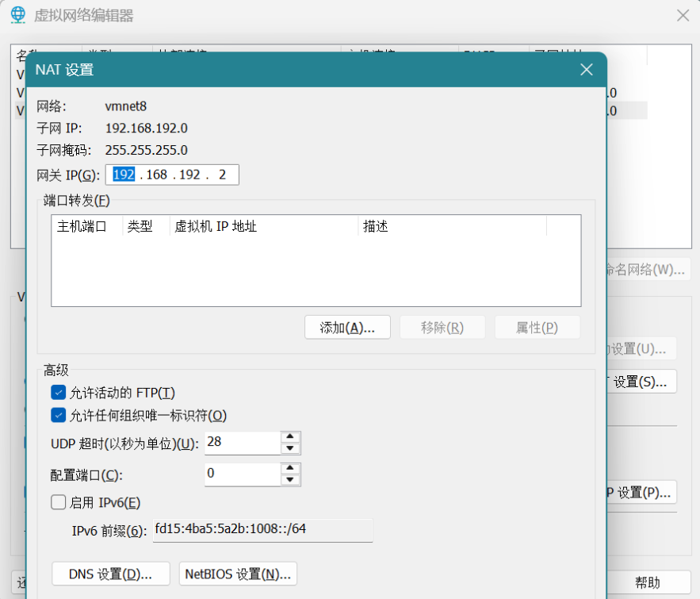Click the 移除(R) button

tap(442, 328)
